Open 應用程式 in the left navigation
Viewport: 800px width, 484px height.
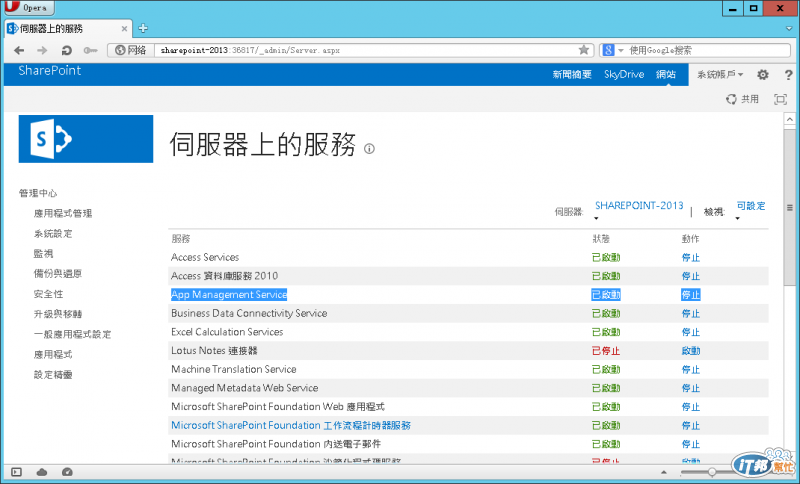53,354
